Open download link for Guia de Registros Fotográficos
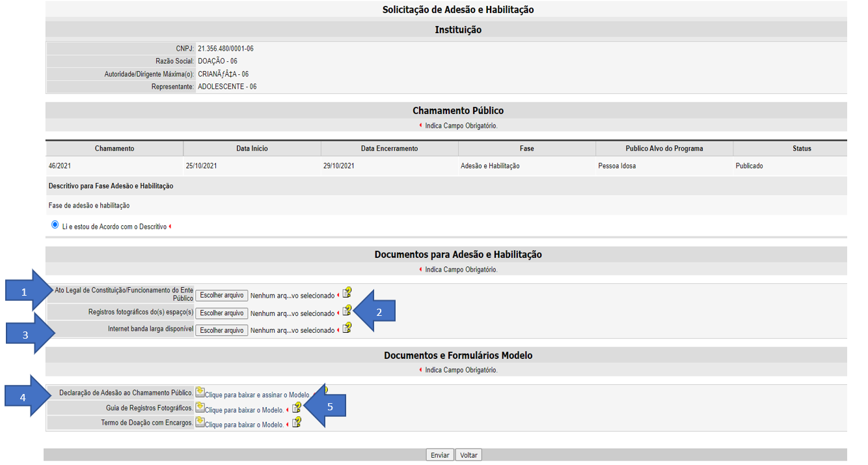 pos(244,410)
